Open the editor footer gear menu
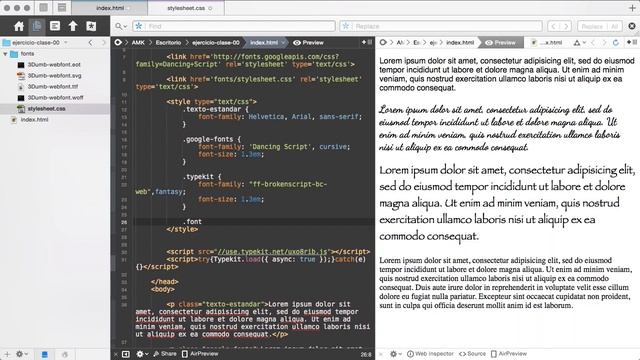The image size is (640, 360). pyautogui.click(x=142, y=354)
